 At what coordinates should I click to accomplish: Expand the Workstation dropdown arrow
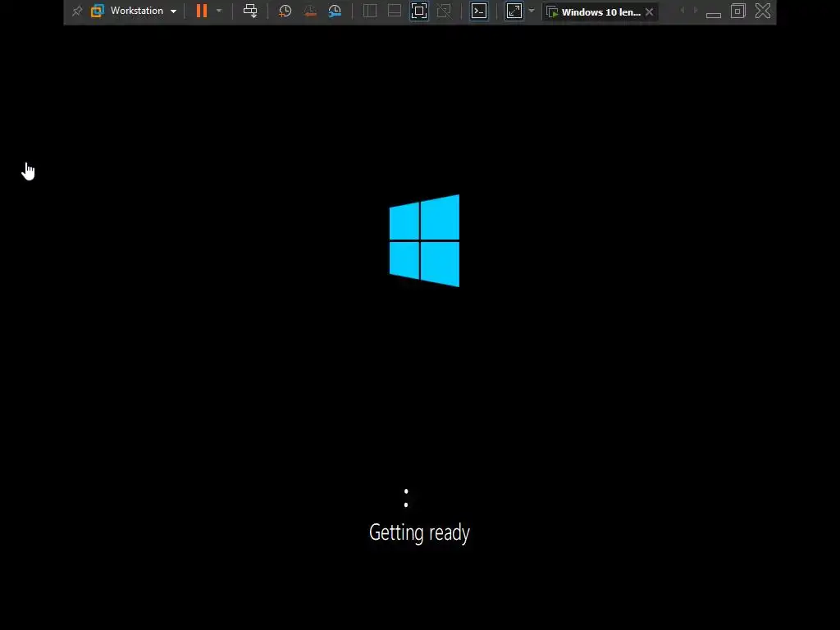(174, 11)
